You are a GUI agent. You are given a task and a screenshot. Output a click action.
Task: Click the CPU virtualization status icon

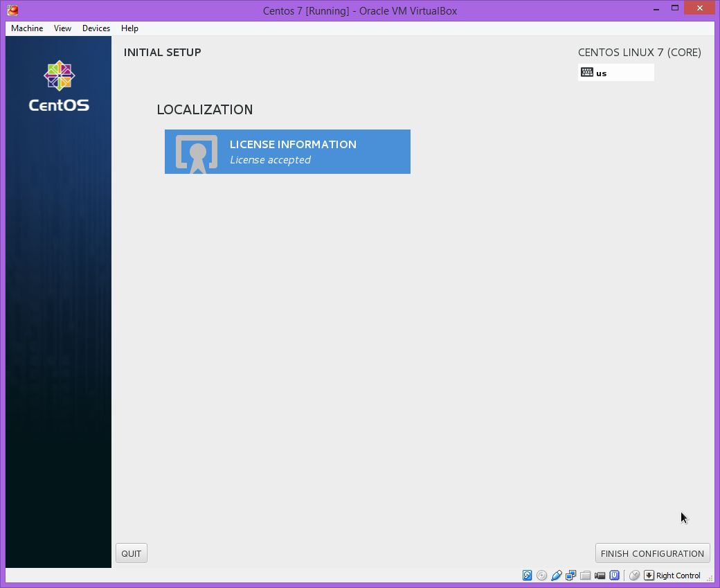pos(614,575)
